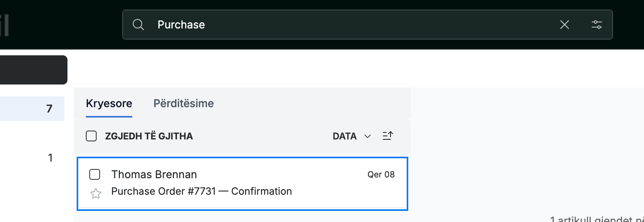The image size is (644, 222).
Task: Click the ZGJEDH TË GJITHA label
Action: pyautogui.click(x=149, y=136)
